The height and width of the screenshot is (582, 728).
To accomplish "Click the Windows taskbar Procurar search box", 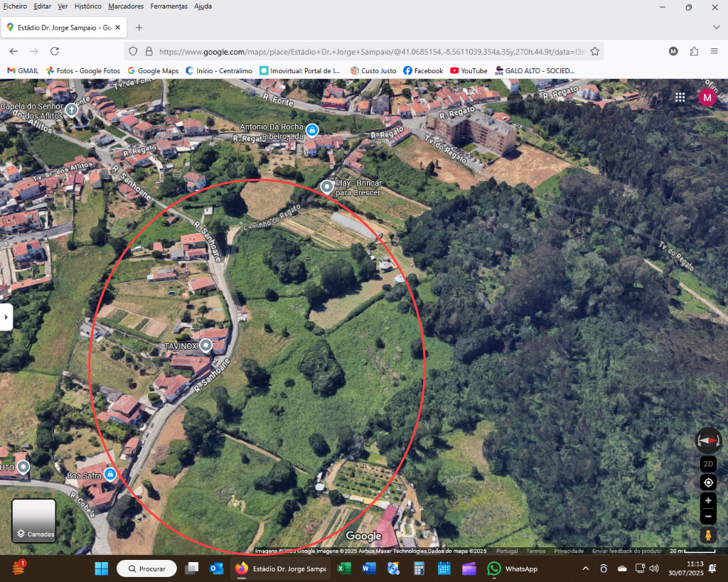I will click(146, 568).
